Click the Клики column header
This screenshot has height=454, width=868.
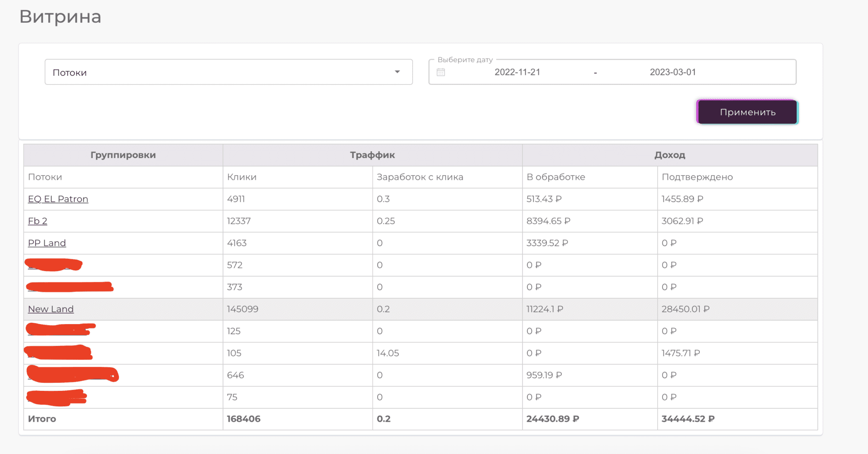click(242, 177)
